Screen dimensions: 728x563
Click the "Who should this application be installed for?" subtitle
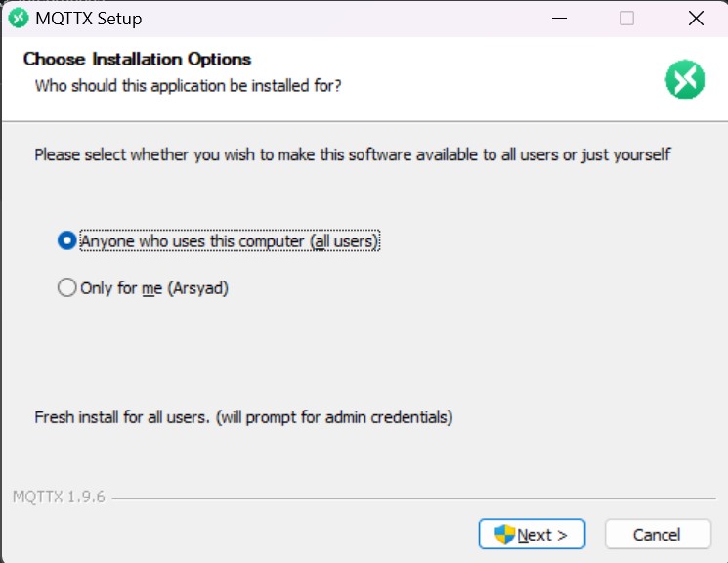pos(188,86)
